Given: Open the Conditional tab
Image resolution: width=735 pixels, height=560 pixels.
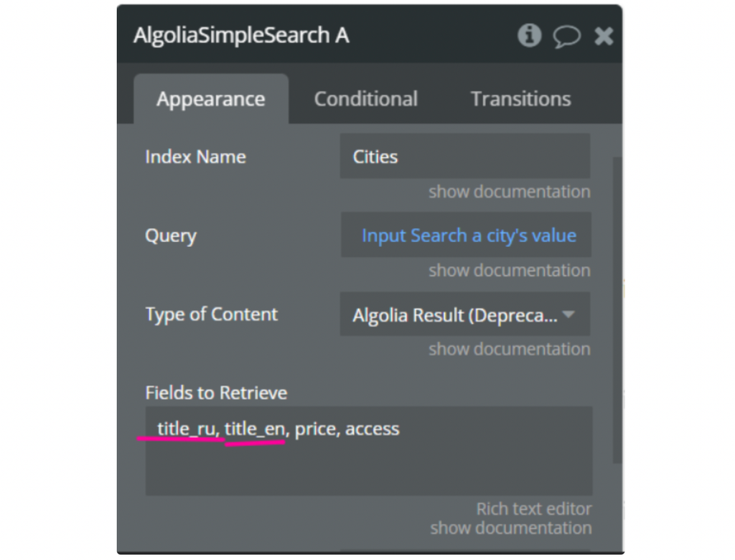Looking at the screenshot, I should pyautogui.click(x=365, y=99).
